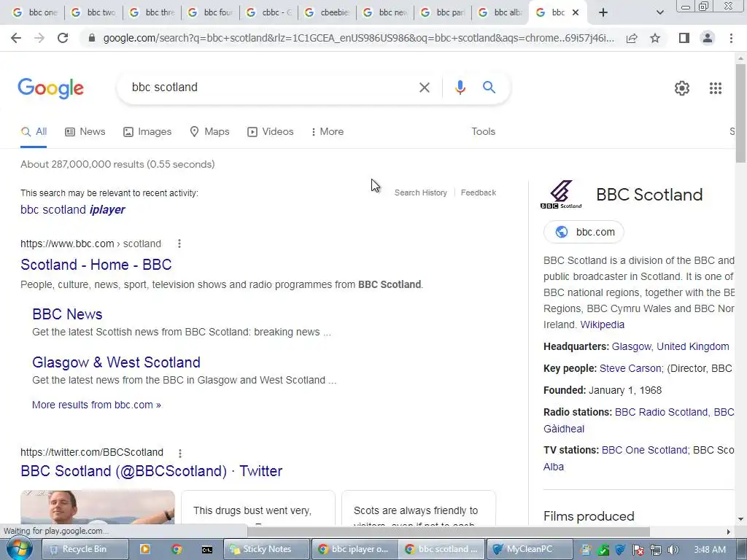
Task: Go back to previous page
Action: (x=16, y=38)
